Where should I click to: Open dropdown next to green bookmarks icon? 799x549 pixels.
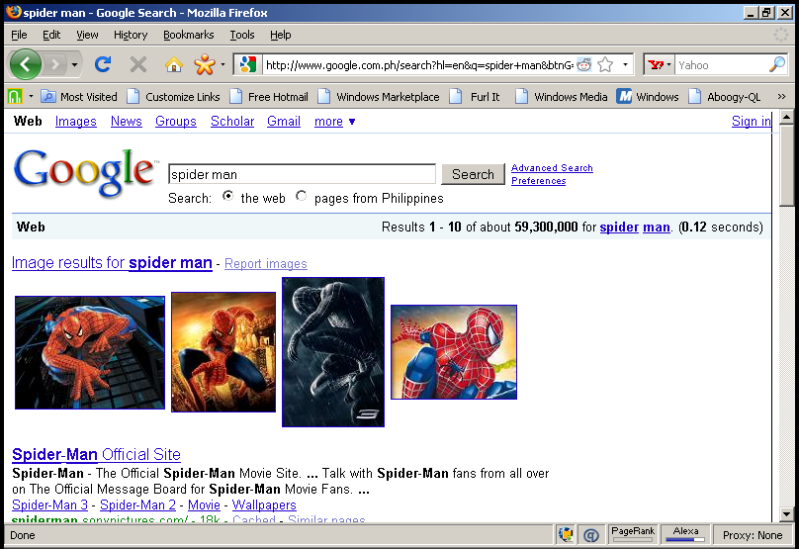click(x=31, y=96)
